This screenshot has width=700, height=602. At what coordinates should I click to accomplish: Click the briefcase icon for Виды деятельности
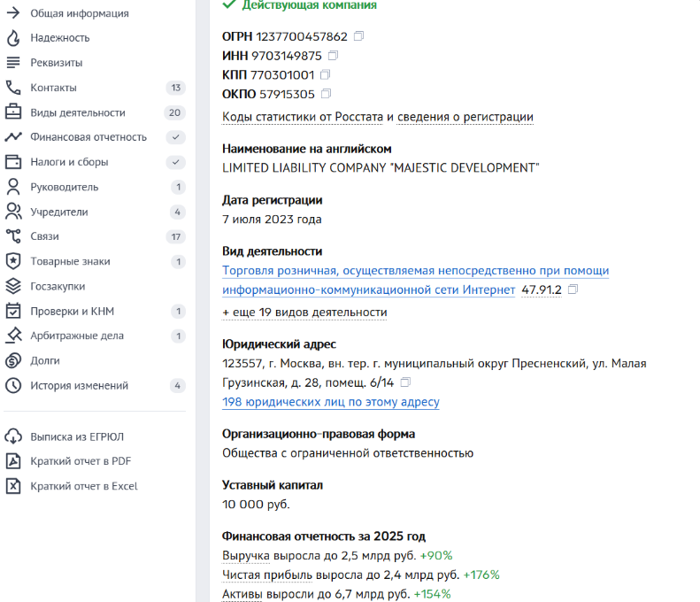(x=13, y=112)
